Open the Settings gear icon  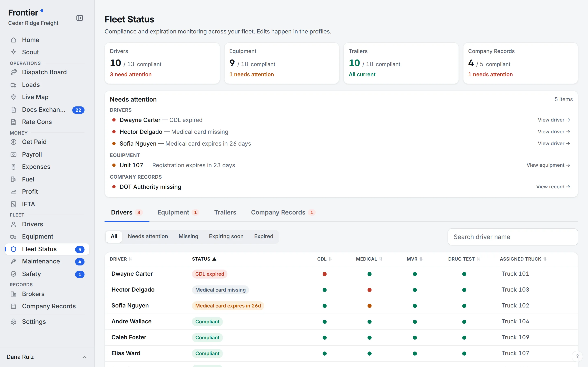coord(14,322)
